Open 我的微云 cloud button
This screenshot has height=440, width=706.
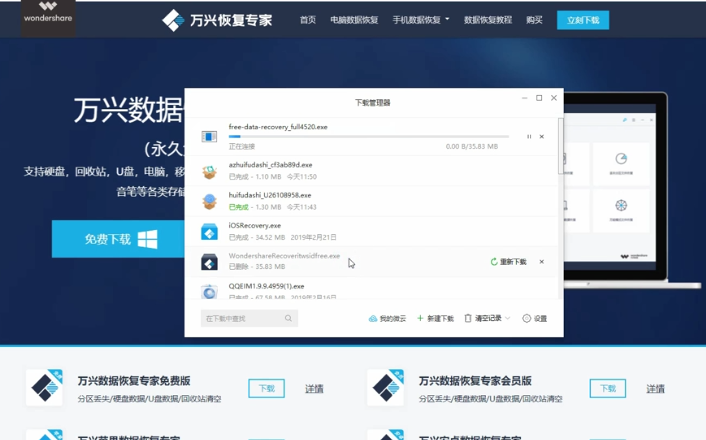pyautogui.click(x=387, y=318)
